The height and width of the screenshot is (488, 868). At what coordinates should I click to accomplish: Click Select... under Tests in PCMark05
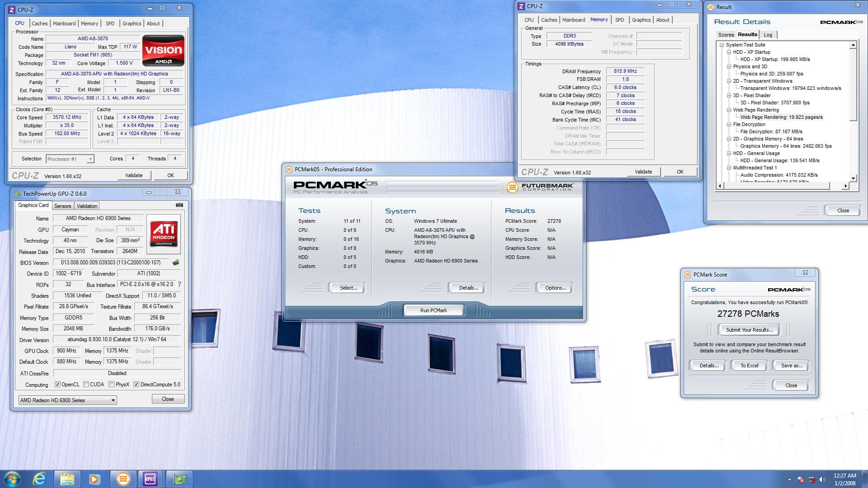[x=348, y=288]
